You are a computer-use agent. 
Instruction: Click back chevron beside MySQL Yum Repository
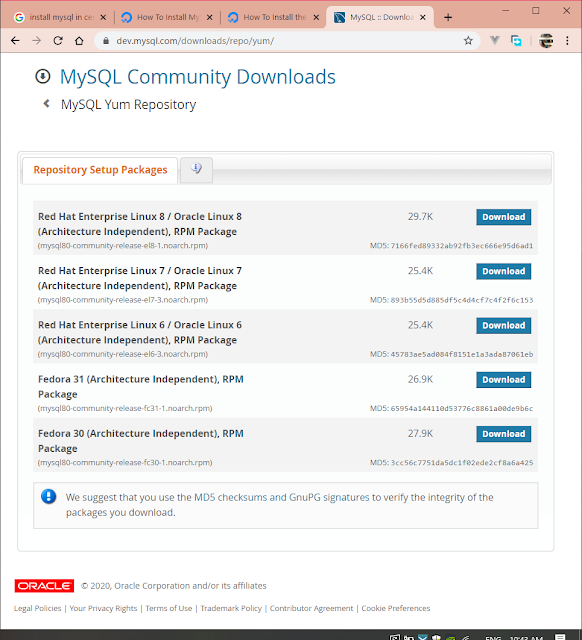[x=47, y=104]
